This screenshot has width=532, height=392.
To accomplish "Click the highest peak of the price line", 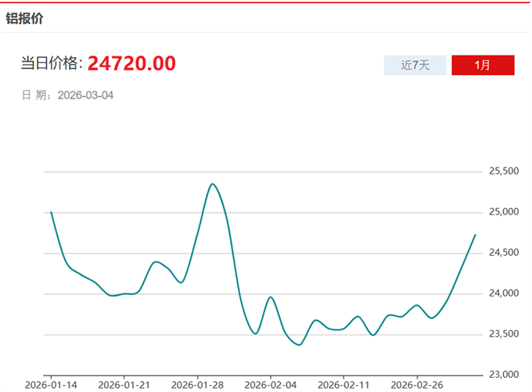I will click(x=212, y=184).
